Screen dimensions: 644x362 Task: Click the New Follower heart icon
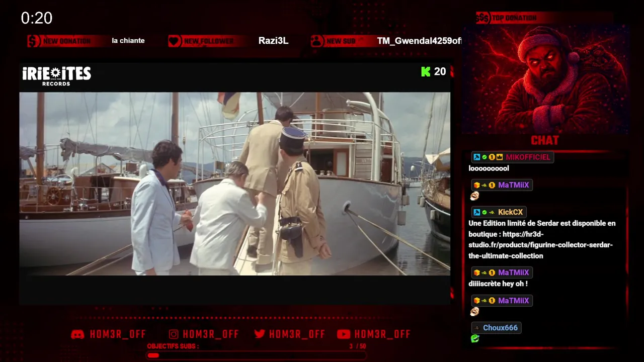point(174,41)
